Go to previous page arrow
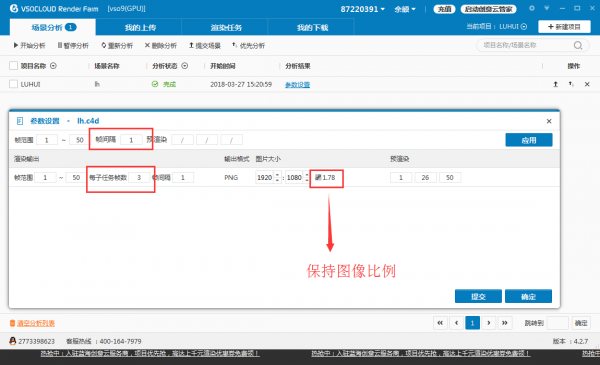The image size is (600, 365). point(457,323)
